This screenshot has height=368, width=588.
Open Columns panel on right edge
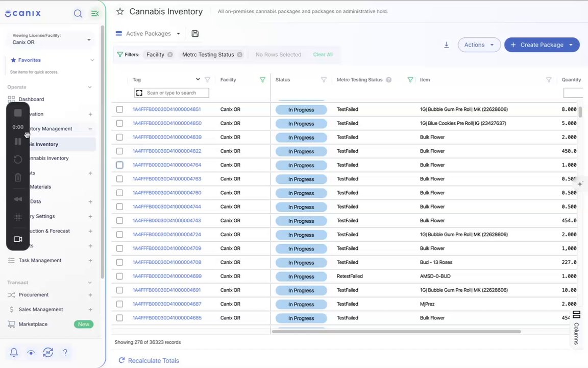(576, 328)
